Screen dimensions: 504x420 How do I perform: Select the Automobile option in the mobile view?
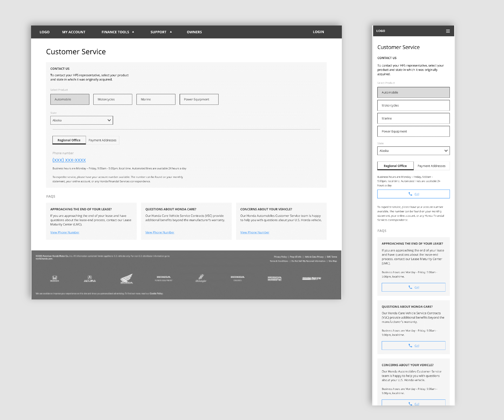(x=413, y=92)
